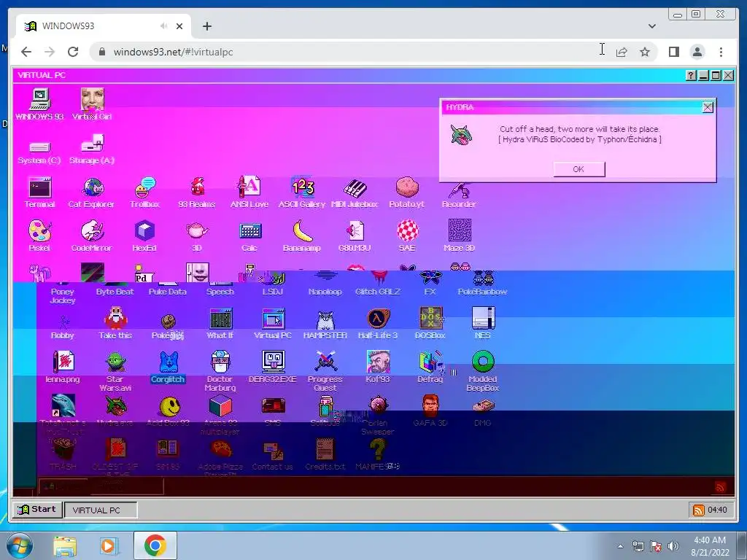
Task: Click the Virtual PC window help button
Action: tap(690, 75)
